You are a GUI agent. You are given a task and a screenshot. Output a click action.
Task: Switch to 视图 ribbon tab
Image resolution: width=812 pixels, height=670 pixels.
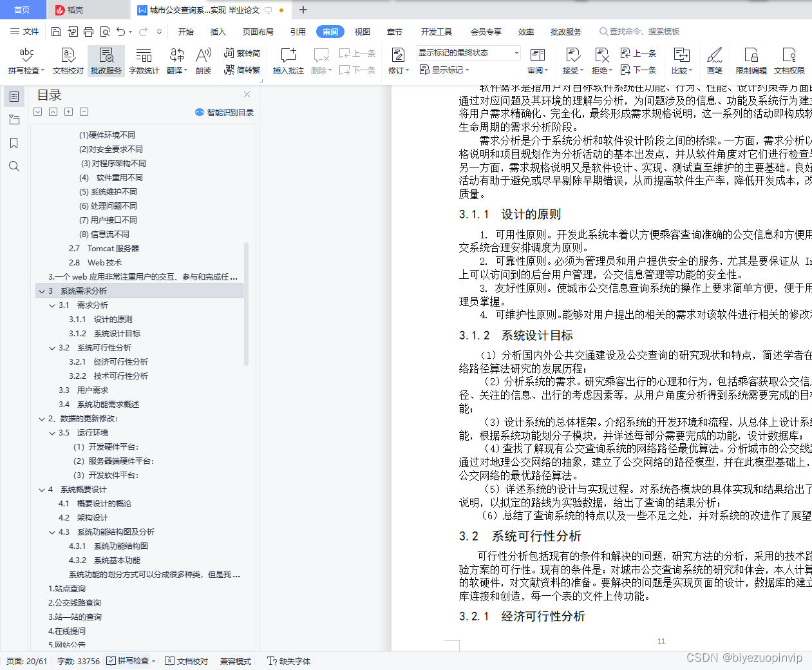pos(363,32)
